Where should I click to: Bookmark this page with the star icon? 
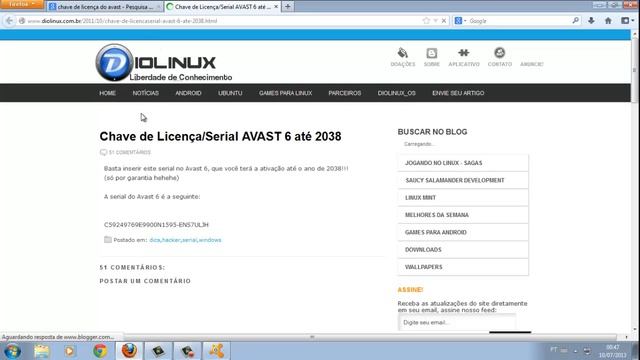[427, 21]
